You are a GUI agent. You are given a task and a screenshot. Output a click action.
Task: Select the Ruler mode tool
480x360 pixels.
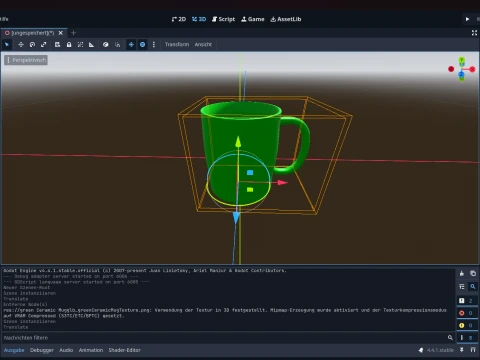click(x=92, y=44)
